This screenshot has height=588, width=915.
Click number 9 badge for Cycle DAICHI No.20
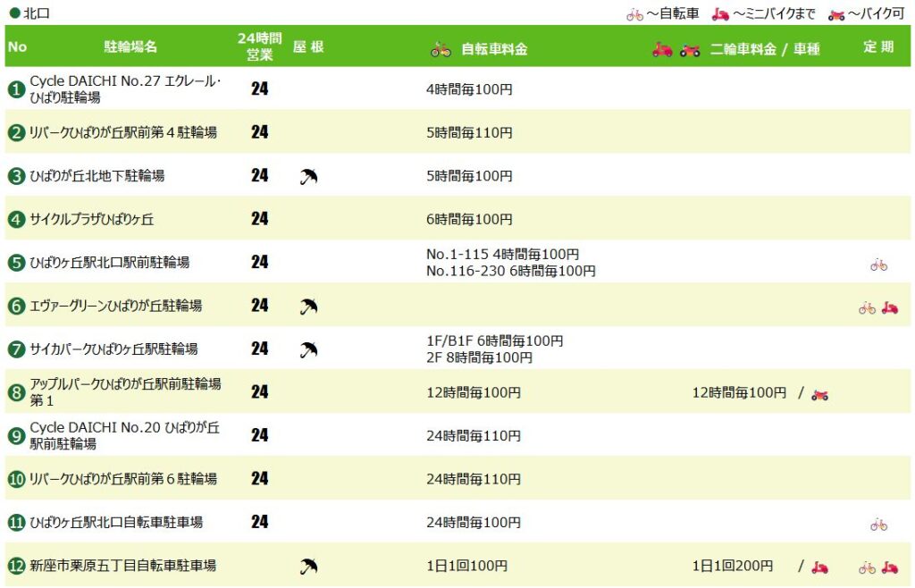coord(16,436)
